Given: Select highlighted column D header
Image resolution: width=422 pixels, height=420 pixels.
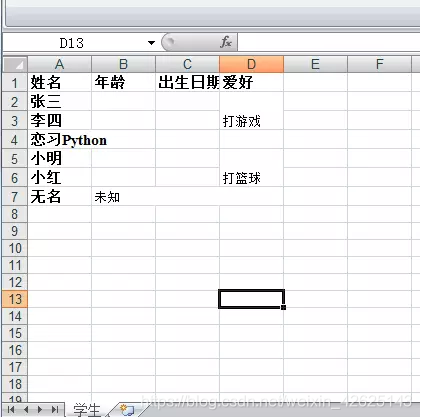Looking at the screenshot, I should pyautogui.click(x=251, y=64).
